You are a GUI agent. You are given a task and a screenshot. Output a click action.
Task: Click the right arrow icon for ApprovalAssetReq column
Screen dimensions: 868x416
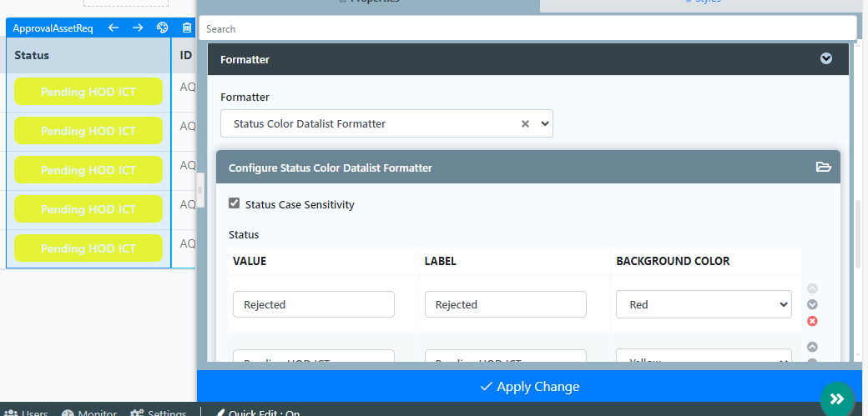[x=138, y=28]
